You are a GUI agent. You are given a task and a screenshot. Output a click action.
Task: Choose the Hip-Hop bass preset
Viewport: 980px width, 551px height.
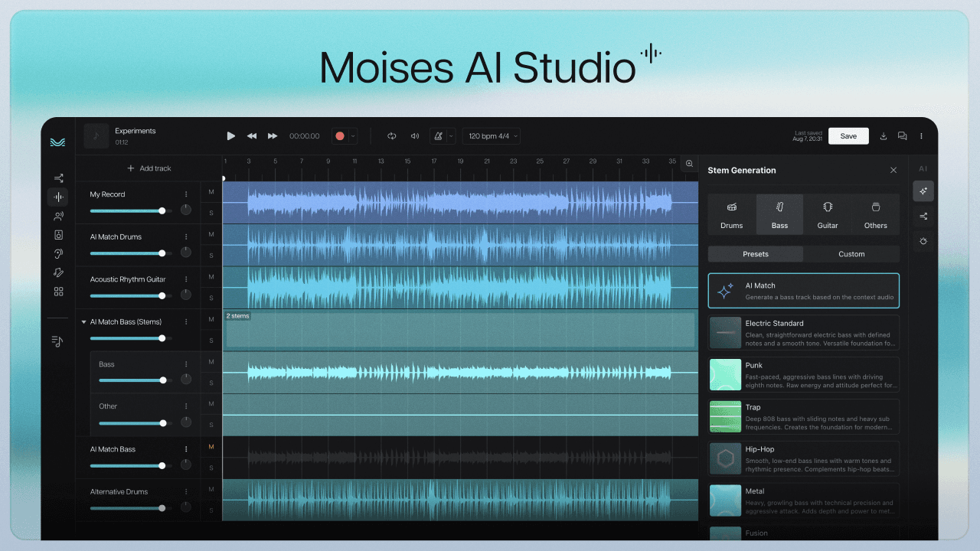pyautogui.click(x=804, y=459)
